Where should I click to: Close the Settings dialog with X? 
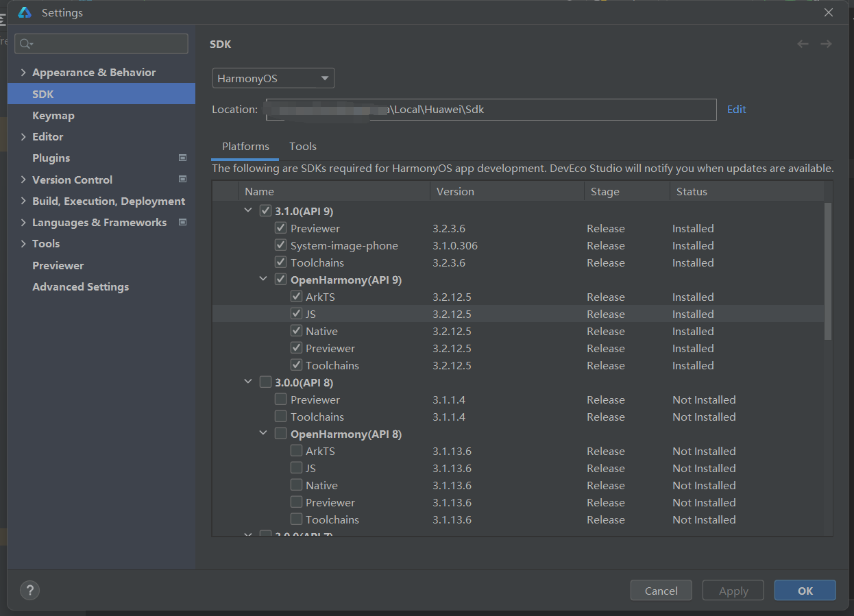click(x=829, y=12)
